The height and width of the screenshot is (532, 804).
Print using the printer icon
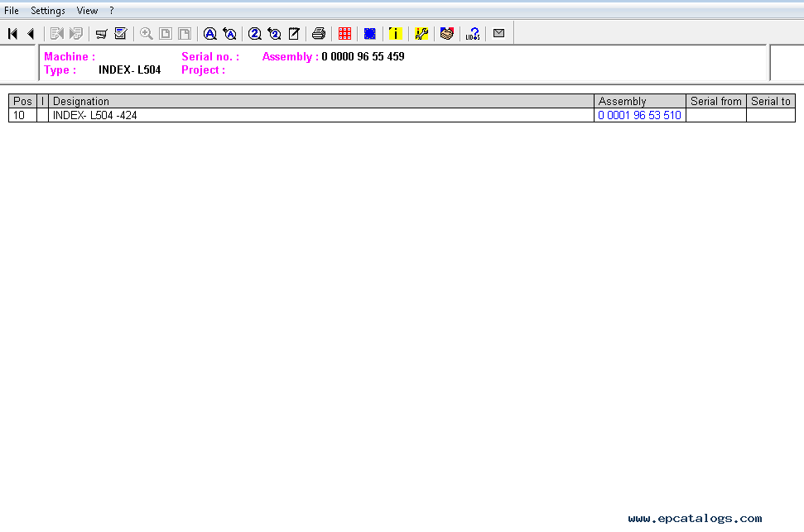319,34
